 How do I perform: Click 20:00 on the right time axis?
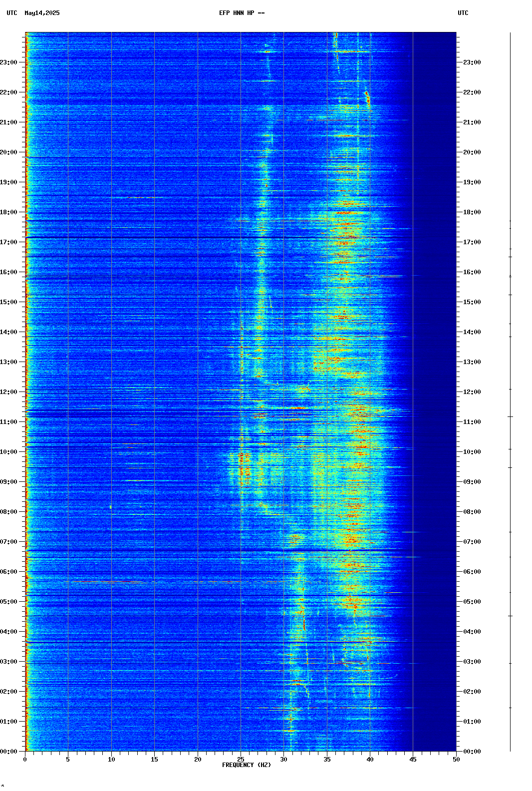(472, 152)
